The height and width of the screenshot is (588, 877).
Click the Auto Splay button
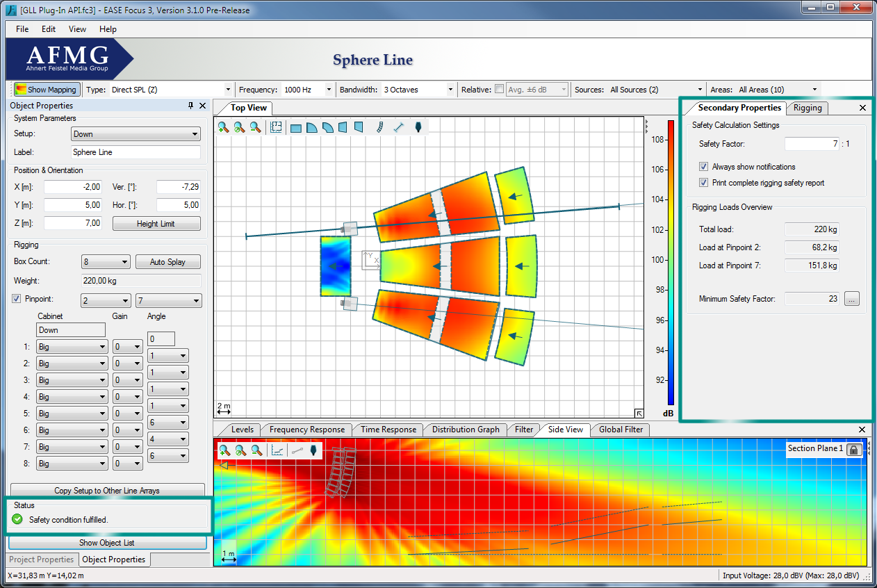(166, 262)
